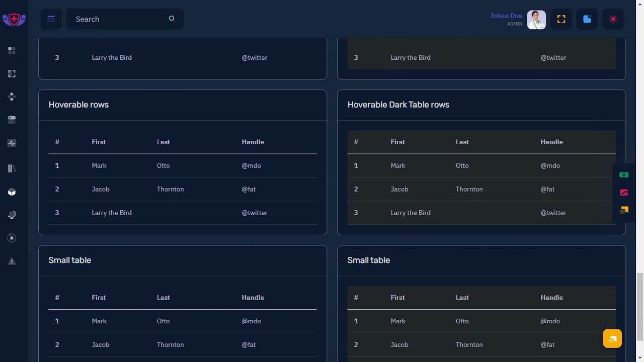Click the "Hoverable Dark Table rows" title

398,105
